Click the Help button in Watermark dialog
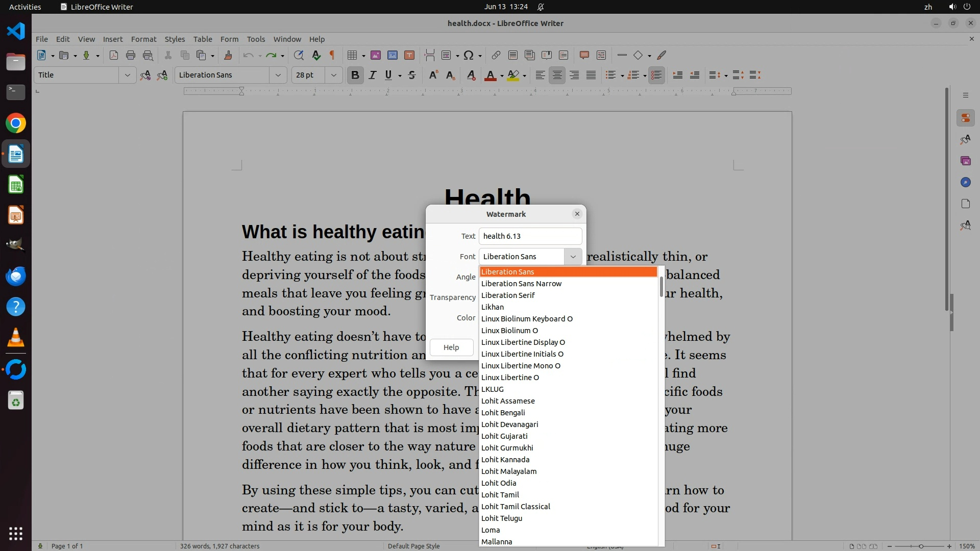980x551 pixels. pos(451,347)
